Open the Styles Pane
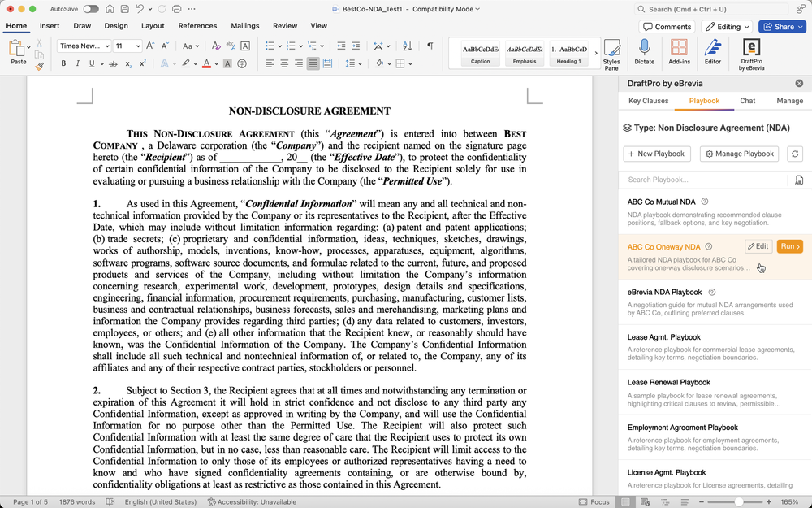 click(x=611, y=54)
